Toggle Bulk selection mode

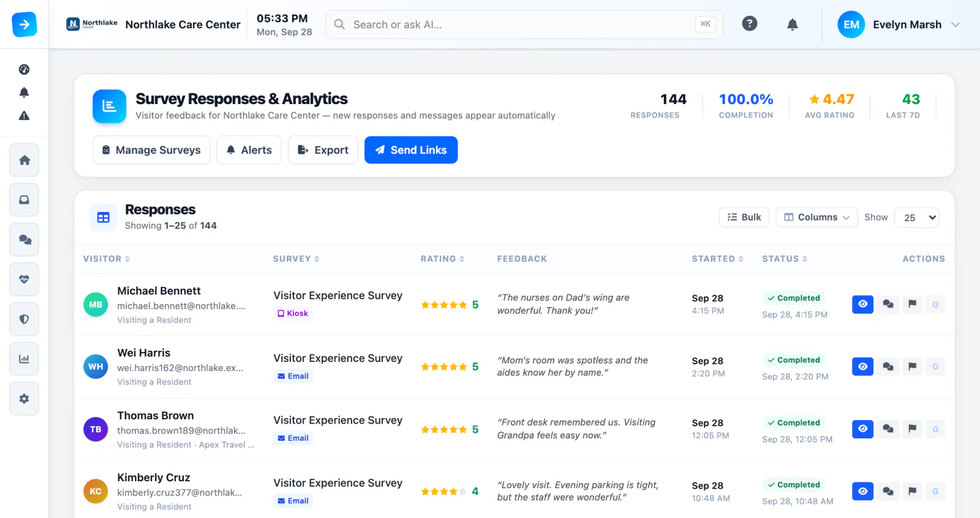(x=744, y=217)
